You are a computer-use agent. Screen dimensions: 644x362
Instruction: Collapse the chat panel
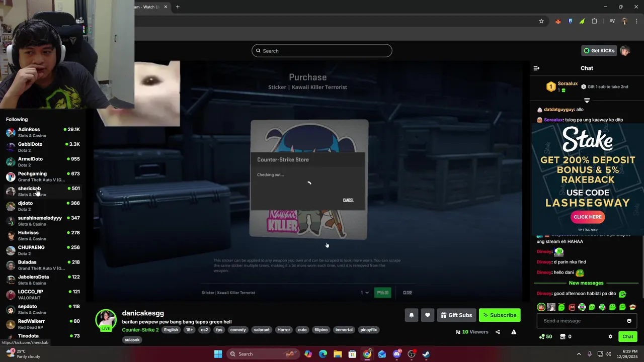pos(536,68)
